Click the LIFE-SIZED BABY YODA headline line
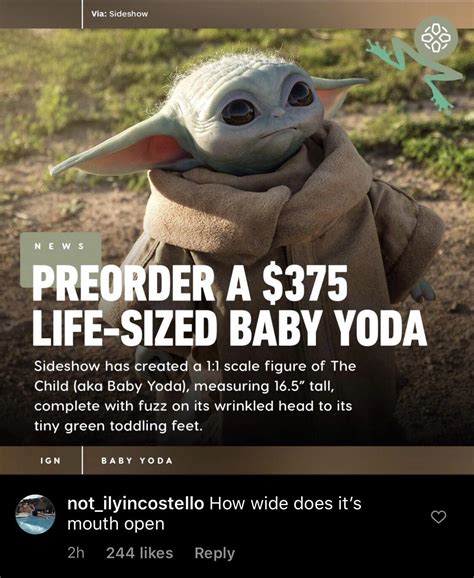The height and width of the screenshot is (578, 474). pyautogui.click(x=229, y=327)
